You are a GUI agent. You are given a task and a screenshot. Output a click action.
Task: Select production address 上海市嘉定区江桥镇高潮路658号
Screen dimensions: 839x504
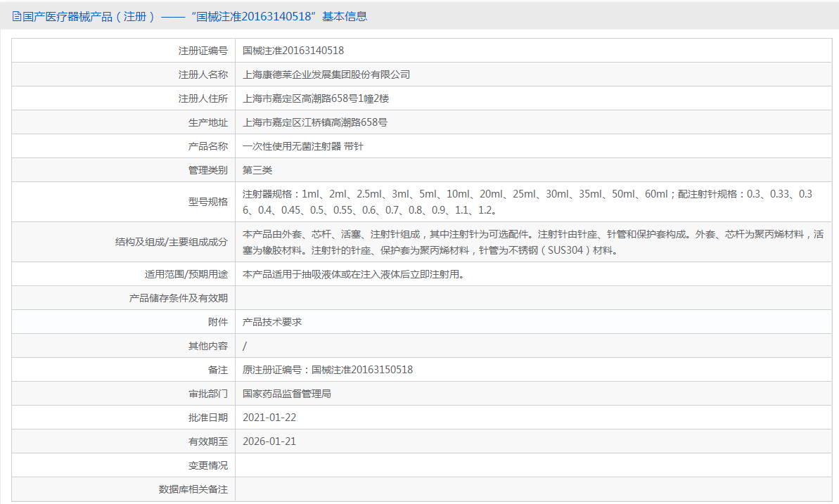pyautogui.click(x=314, y=122)
